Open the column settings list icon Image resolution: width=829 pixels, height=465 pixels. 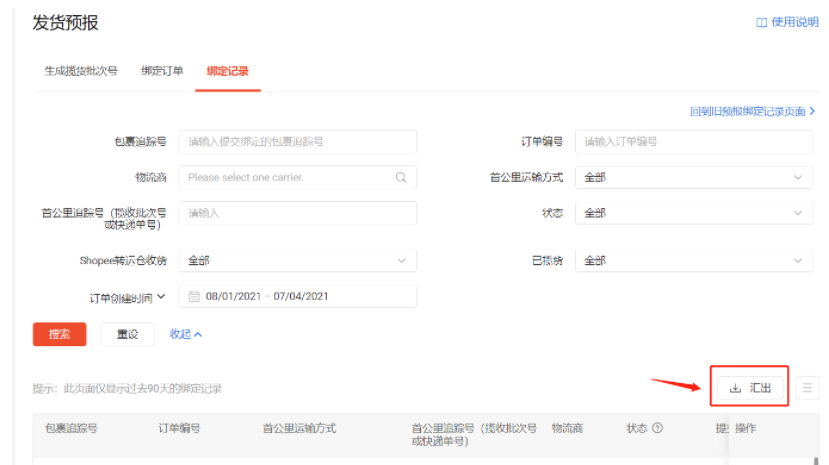807,388
